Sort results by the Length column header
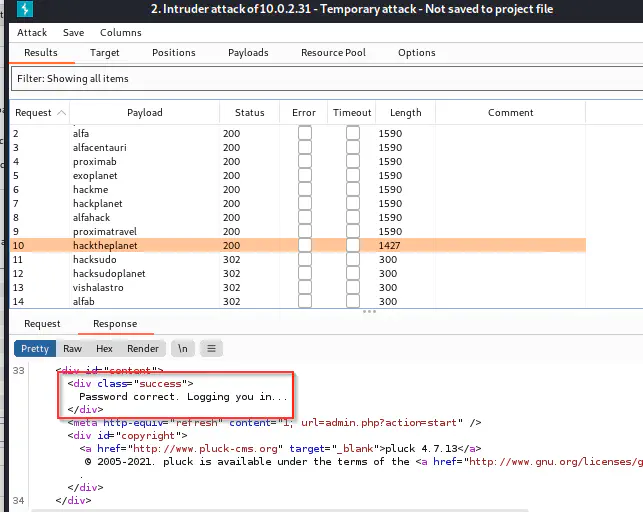Viewport: 643px width, 512px height. [405, 113]
